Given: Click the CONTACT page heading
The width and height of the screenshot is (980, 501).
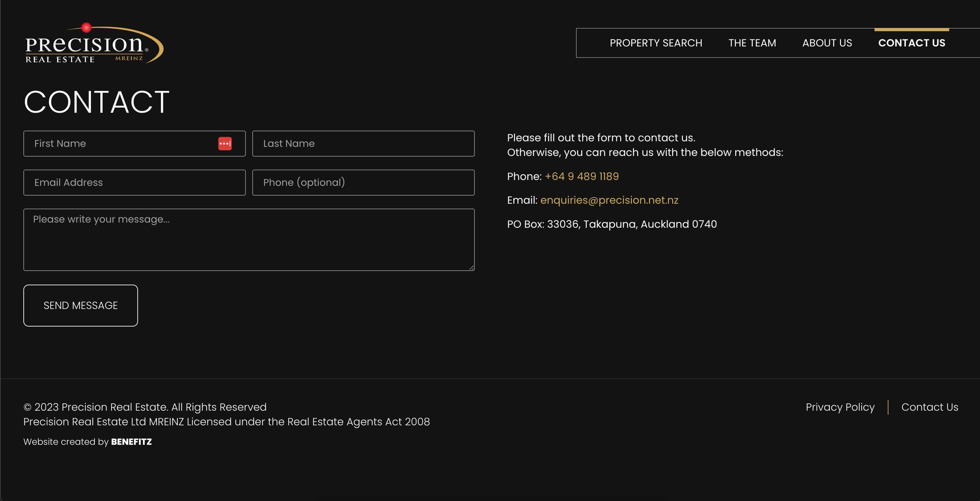Looking at the screenshot, I should [x=96, y=102].
